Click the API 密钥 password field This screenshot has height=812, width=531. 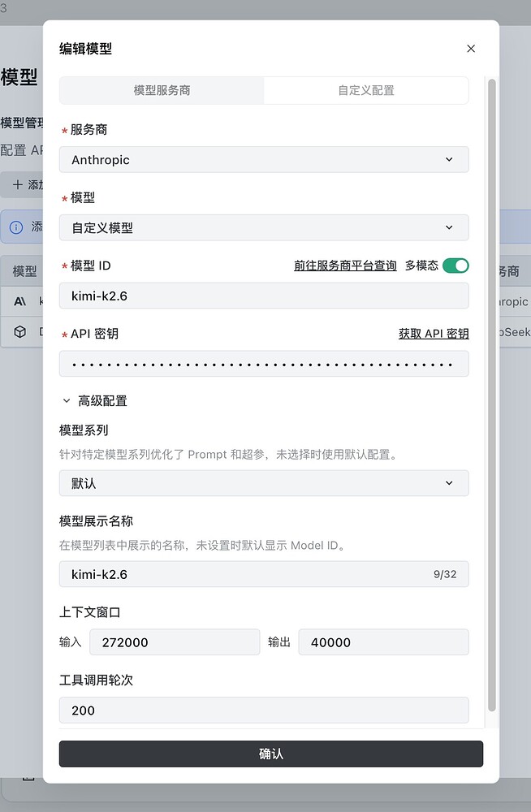click(264, 364)
